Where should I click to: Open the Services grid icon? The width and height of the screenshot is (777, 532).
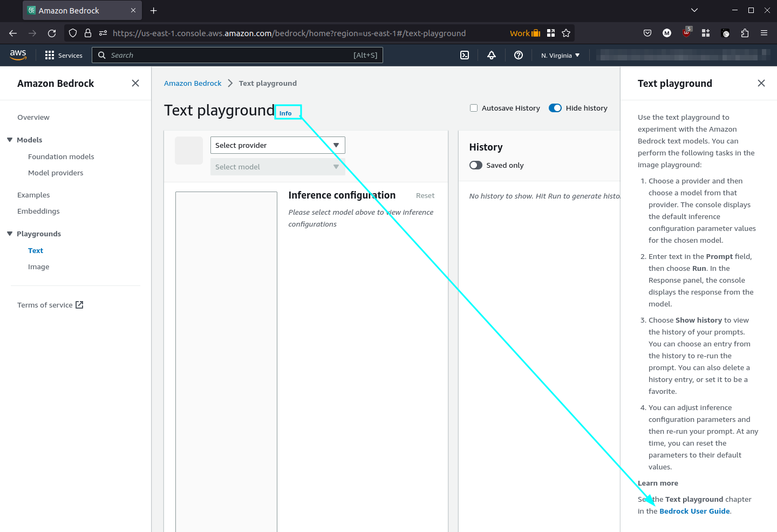coord(49,54)
